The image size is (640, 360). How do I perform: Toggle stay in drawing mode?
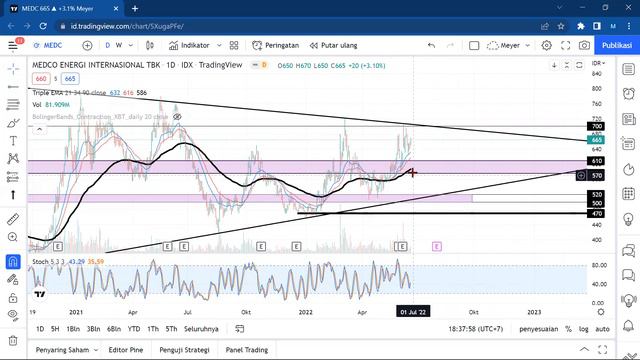(x=13, y=279)
